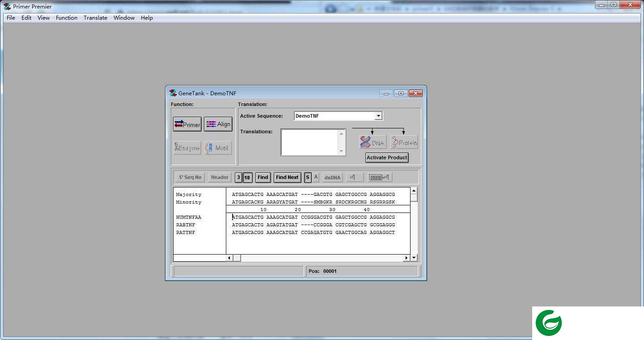Click the alignment scroll up arrow
Image resolution: width=644 pixels, height=340 pixels.
click(414, 191)
